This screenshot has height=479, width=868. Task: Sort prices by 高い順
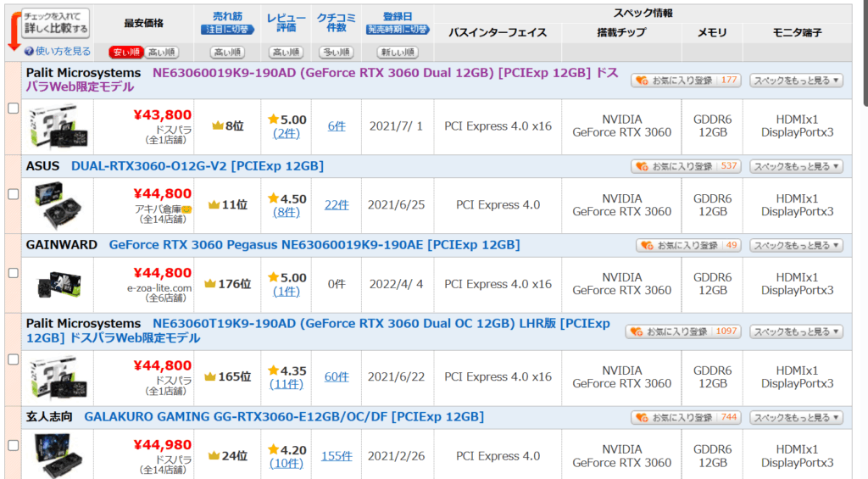[162, 52]
